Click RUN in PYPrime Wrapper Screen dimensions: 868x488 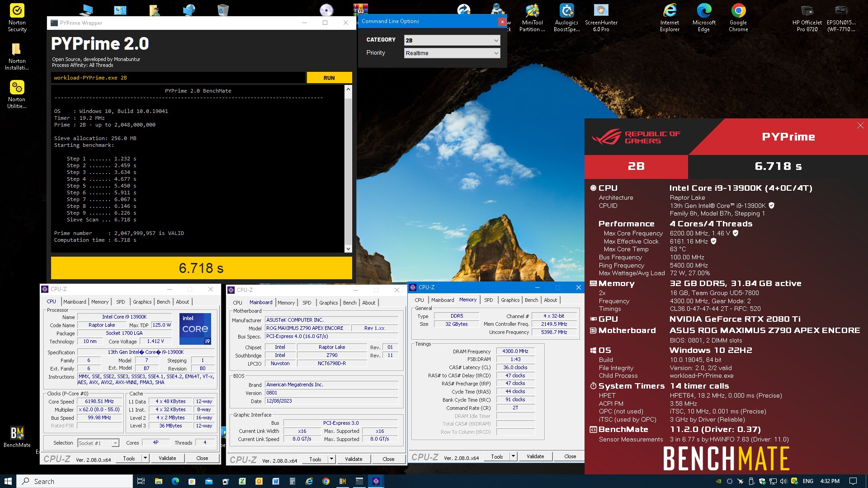[329, 78]
